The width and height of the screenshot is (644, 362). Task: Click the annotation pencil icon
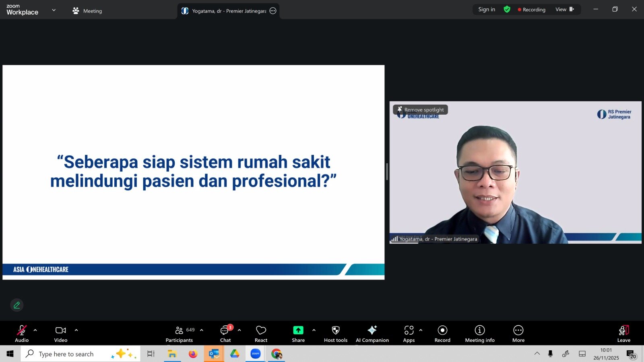(17, 305)
